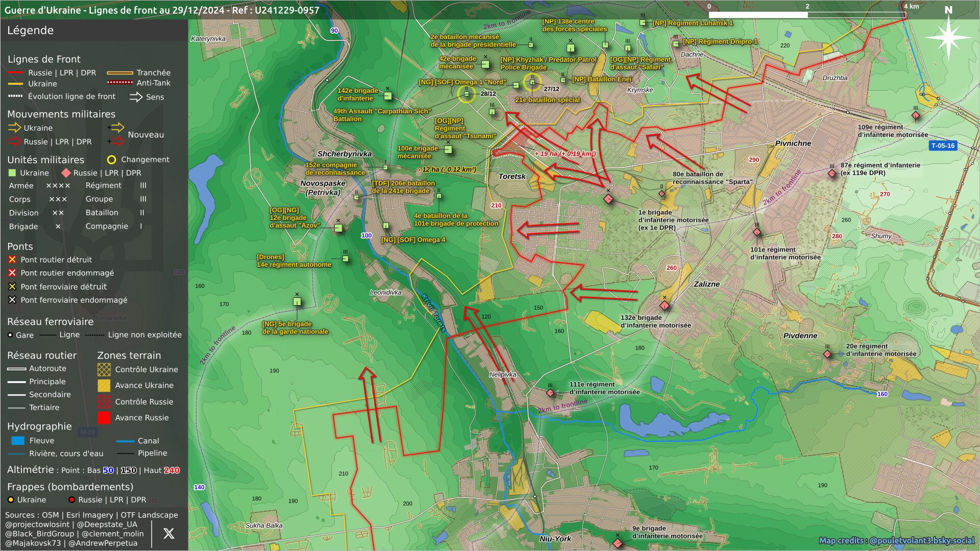The width and height of the screenshot is (980, 551).
Task: Click the Avance Russie red swatch
Action: pos(104,418)
